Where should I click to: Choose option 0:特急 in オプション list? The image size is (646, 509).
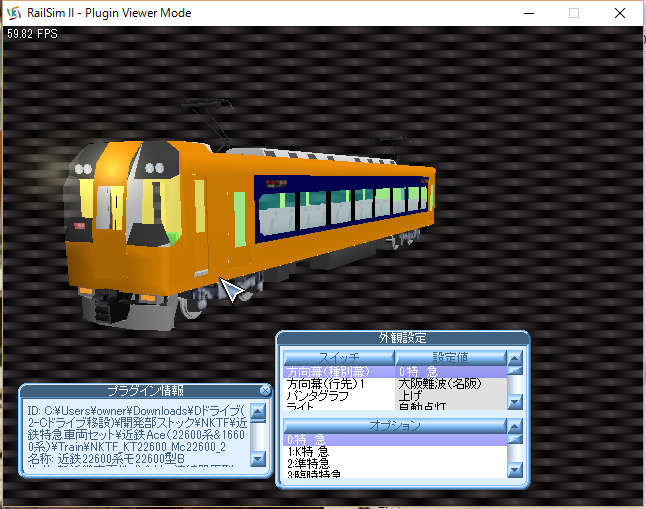[x=395, y=440]
